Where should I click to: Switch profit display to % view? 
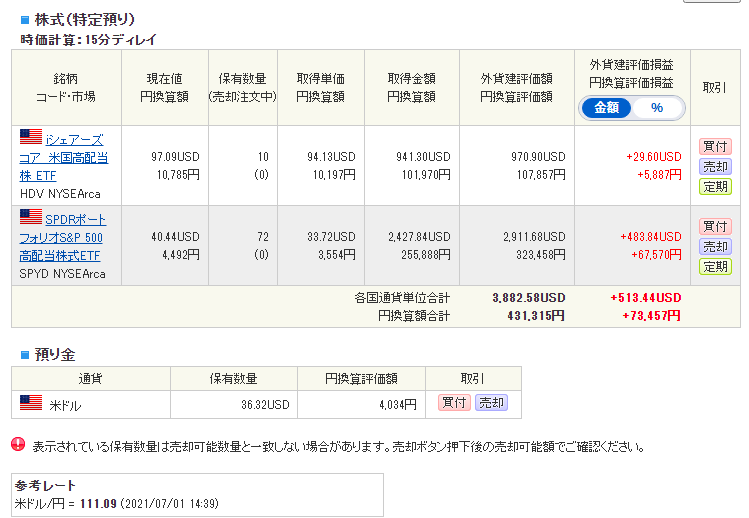657,108
